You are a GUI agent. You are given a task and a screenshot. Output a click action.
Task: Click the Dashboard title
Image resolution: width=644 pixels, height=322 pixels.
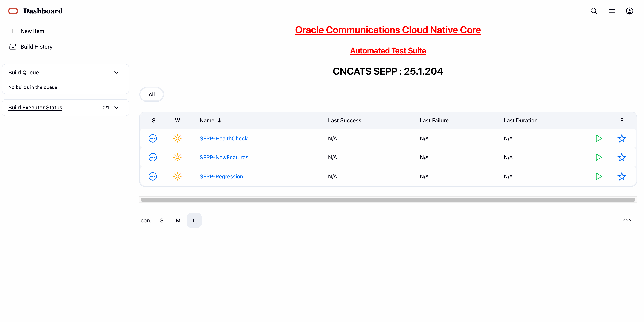coord(43,11)
